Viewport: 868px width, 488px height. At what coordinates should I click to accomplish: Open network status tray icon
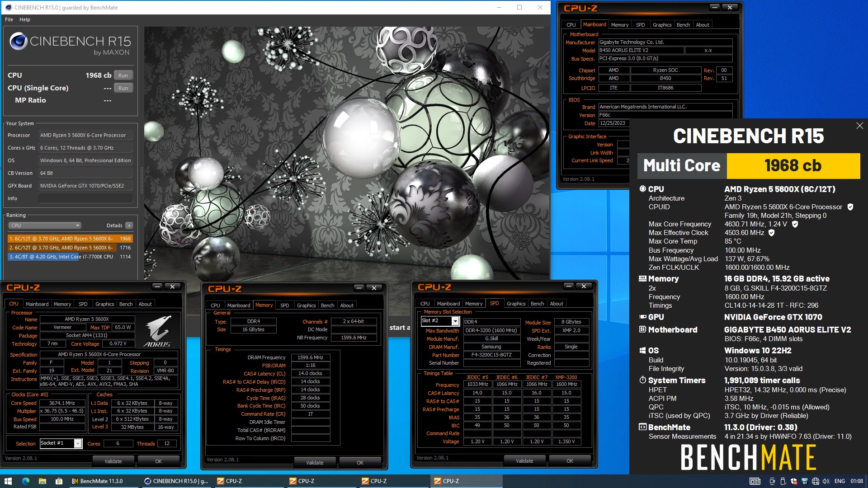[x=815, y=481]
